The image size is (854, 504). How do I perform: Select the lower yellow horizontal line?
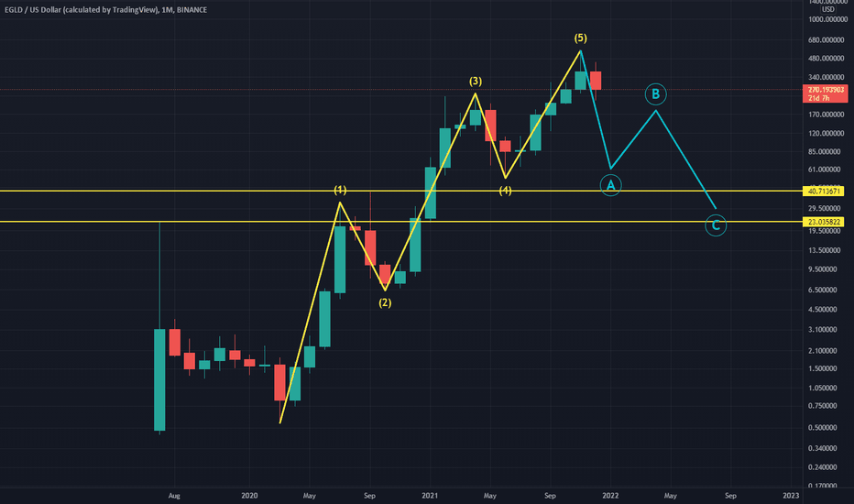click(x=401, y=222)
